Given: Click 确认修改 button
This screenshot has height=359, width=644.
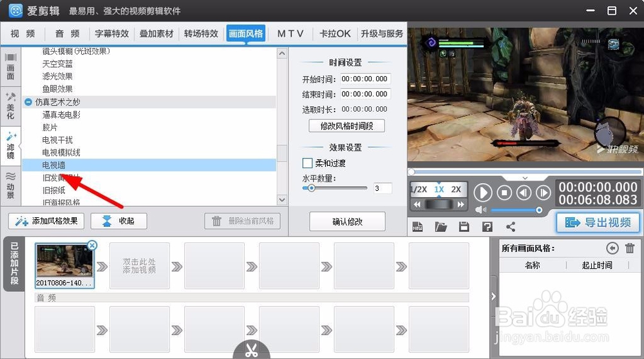Looking at the screenshot, I should [347, 222].
